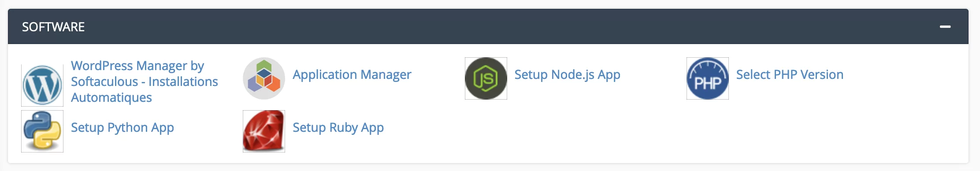The width and height of the screenshot is (980, 171).
Task: Open the Setup Python App link
Action: pyautogui.click(x=122, y=127)
